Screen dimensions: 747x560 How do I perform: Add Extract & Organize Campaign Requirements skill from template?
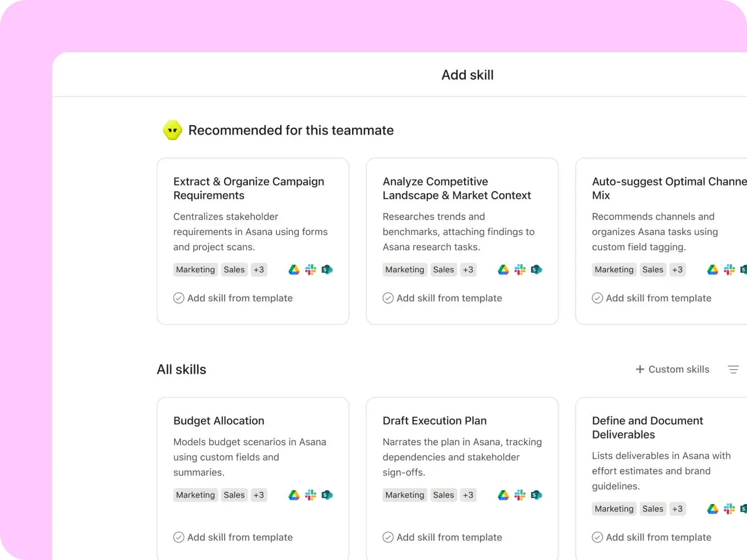233,298
